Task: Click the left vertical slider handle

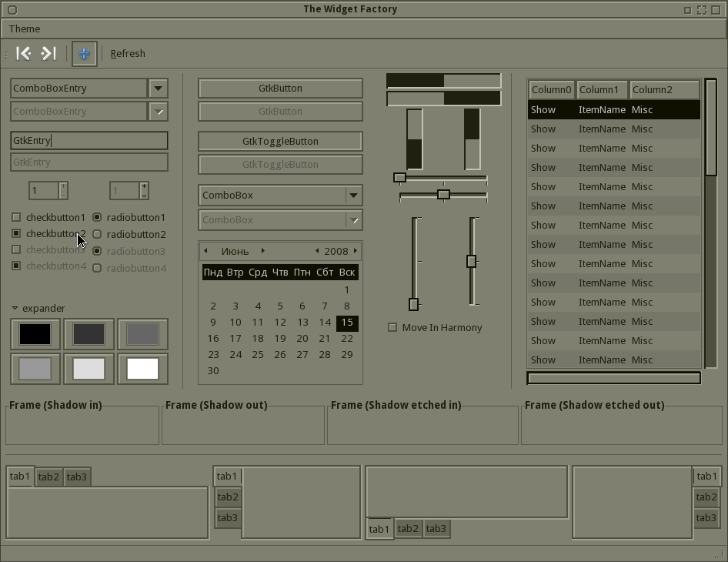Action: tap(414, 304)
